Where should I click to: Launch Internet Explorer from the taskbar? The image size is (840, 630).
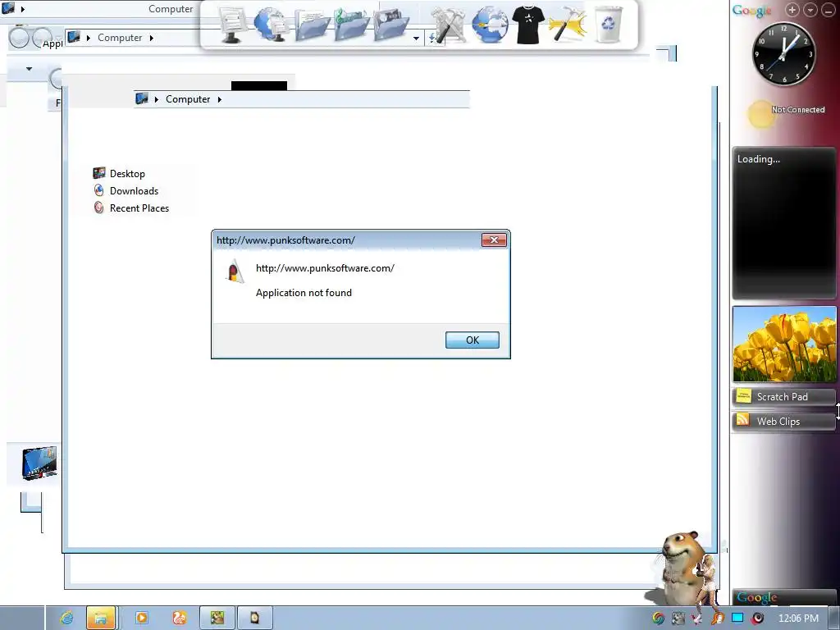pos(66,619)
